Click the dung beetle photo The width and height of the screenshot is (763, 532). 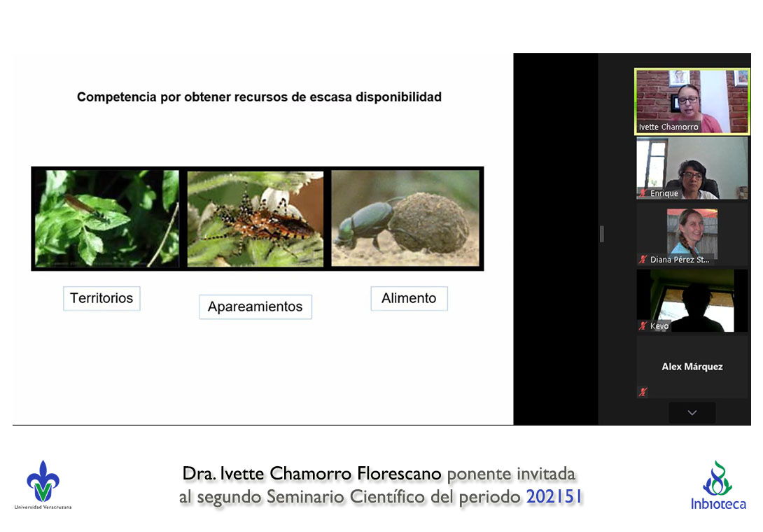pos(405,218)
